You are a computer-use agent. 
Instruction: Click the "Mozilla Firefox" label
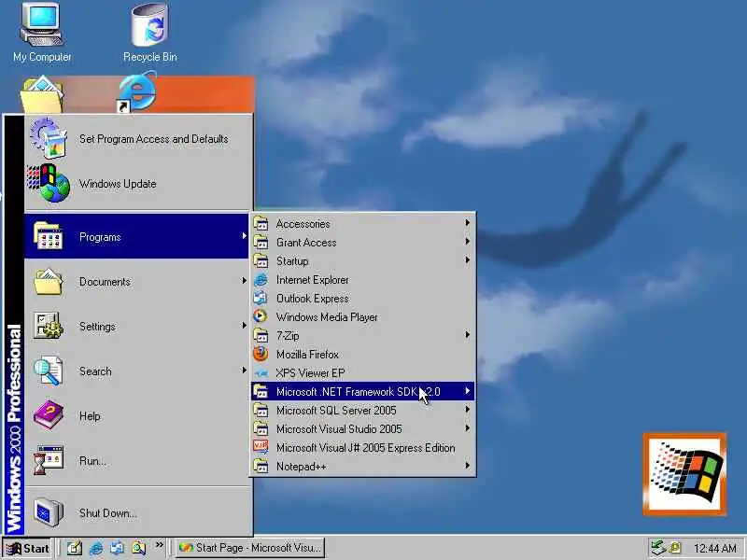tap(307, 355)
